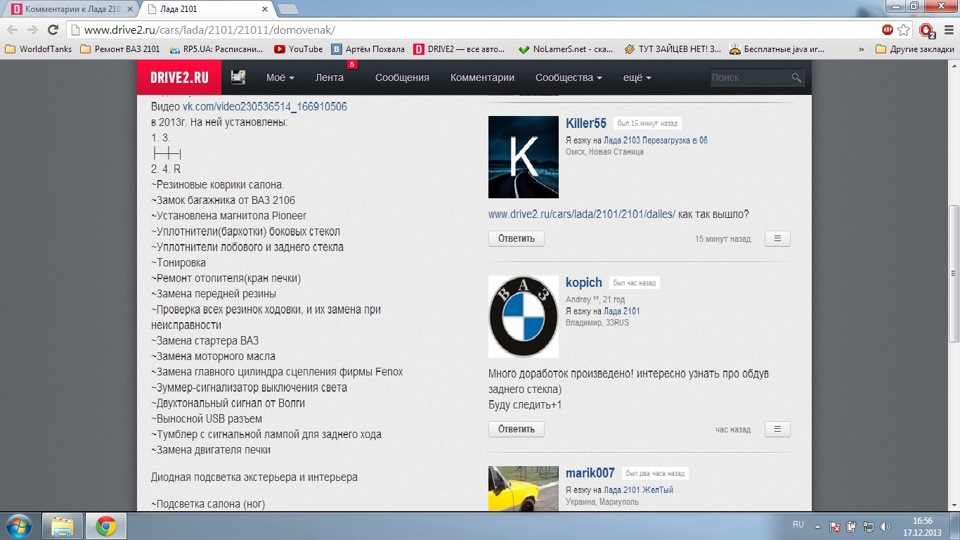Open the drive2.ru/cars/lada/2101/2101/dailes link
This screenshot has width=960, height=540.
pyautogui.click(x=582, y=214)
